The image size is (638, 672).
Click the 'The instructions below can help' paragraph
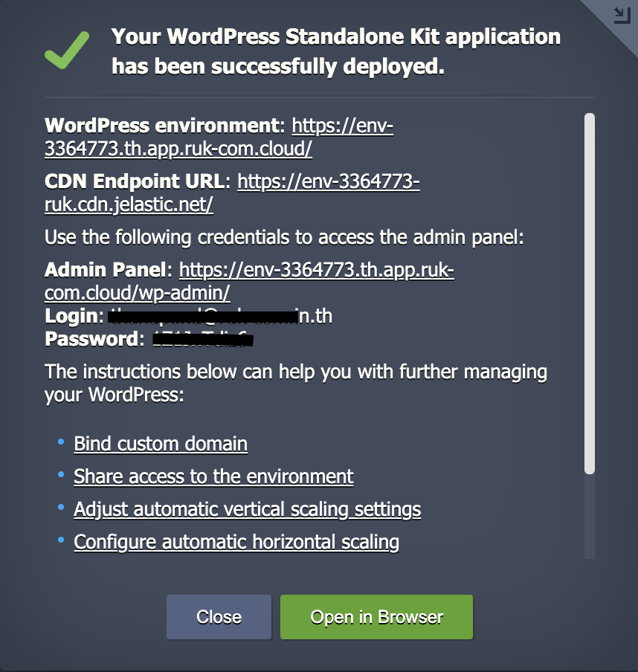pos(296,383)
